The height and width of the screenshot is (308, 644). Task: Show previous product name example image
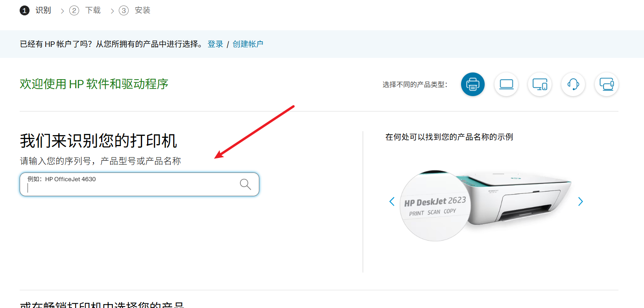click(392, 202)
